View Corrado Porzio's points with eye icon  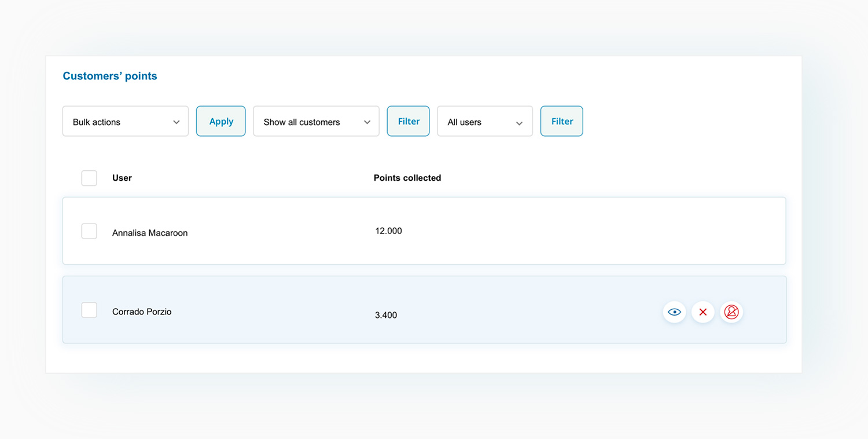[x=674, y=312]
